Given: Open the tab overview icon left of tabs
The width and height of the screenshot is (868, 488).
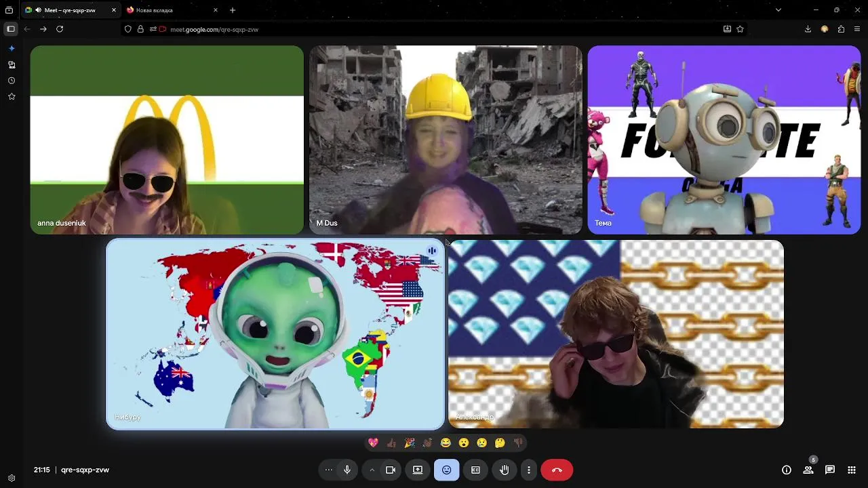Looking at the screenshot, I should click(9, 10).
